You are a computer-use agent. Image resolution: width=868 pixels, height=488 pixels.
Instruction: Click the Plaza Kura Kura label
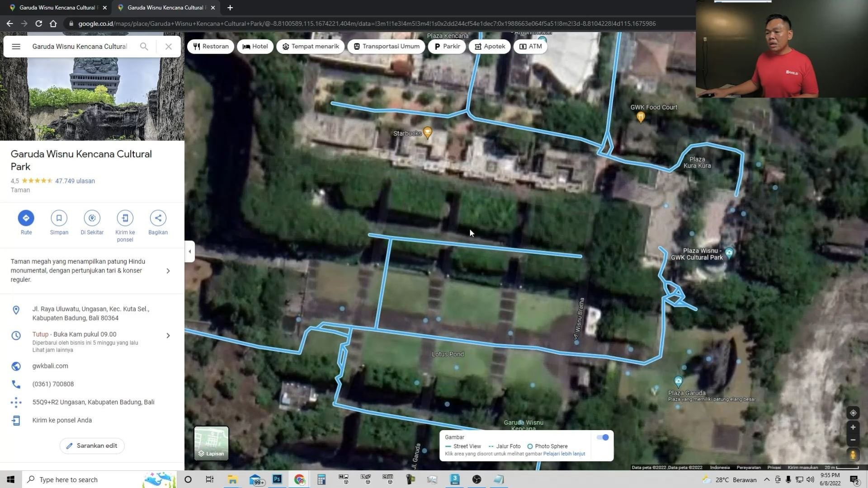point(697,163)
